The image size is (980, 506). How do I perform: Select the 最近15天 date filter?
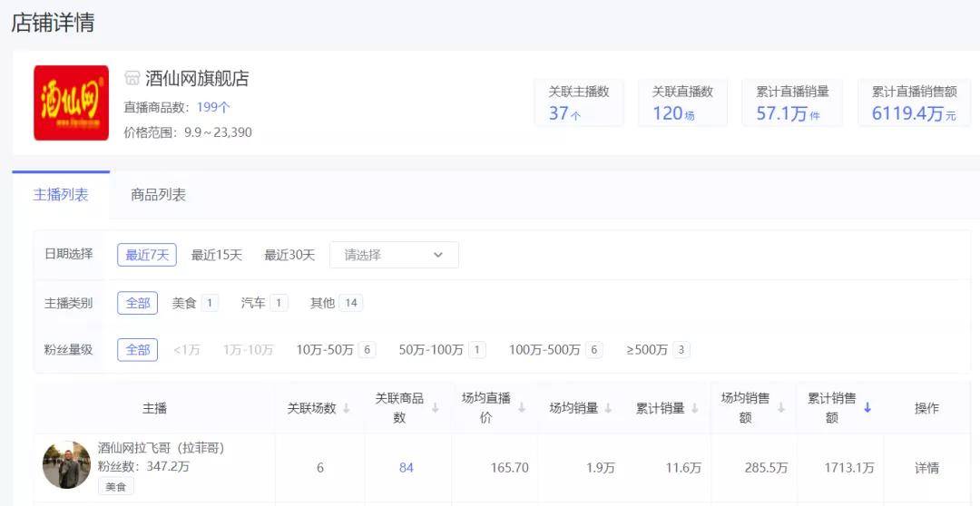[216, 255]
